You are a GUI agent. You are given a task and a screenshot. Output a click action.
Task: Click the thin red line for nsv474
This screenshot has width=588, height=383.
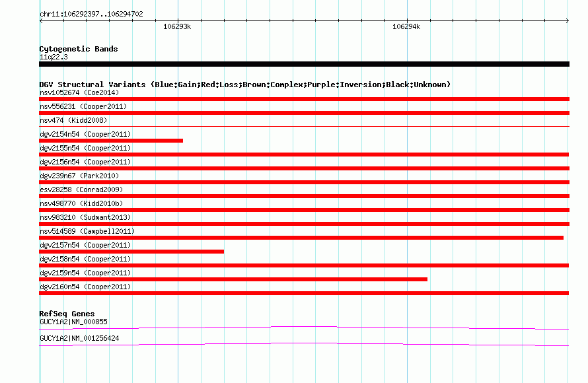point(304,127)
